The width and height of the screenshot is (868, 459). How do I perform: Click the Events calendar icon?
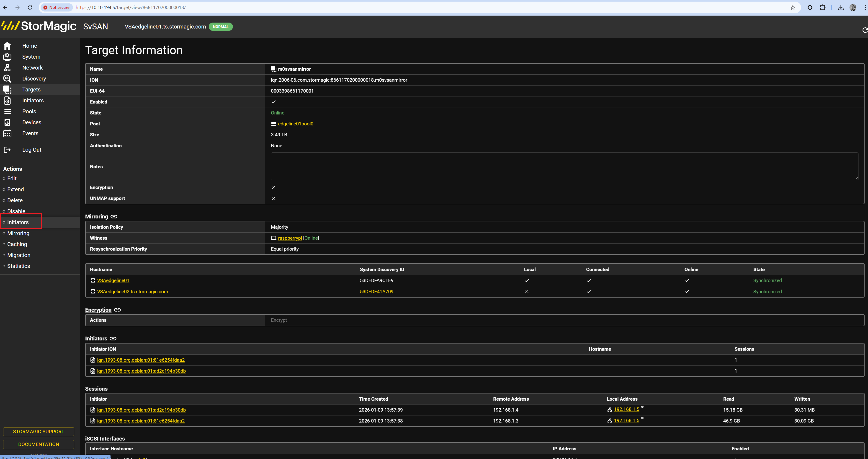coord(7,134)
